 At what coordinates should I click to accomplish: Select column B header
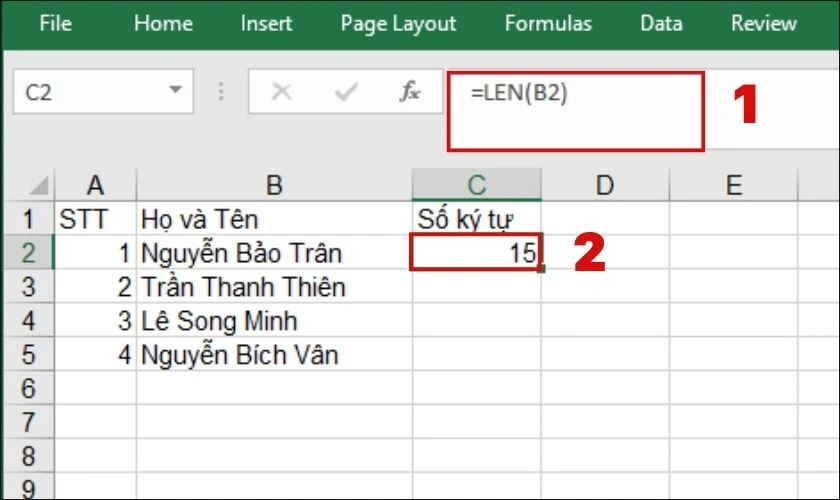(x=274, y=185)
